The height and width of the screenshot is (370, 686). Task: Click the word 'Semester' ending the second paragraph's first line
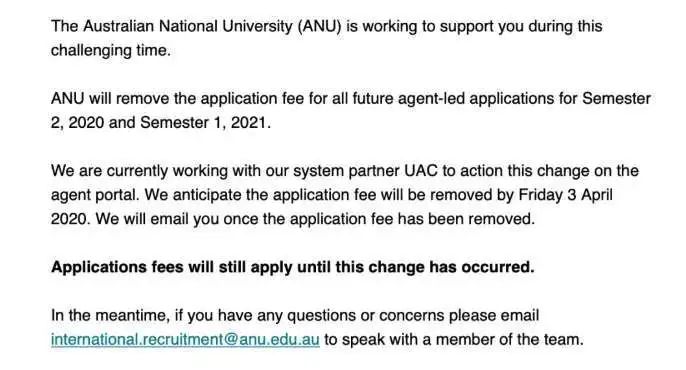click(x=616, y=98)
